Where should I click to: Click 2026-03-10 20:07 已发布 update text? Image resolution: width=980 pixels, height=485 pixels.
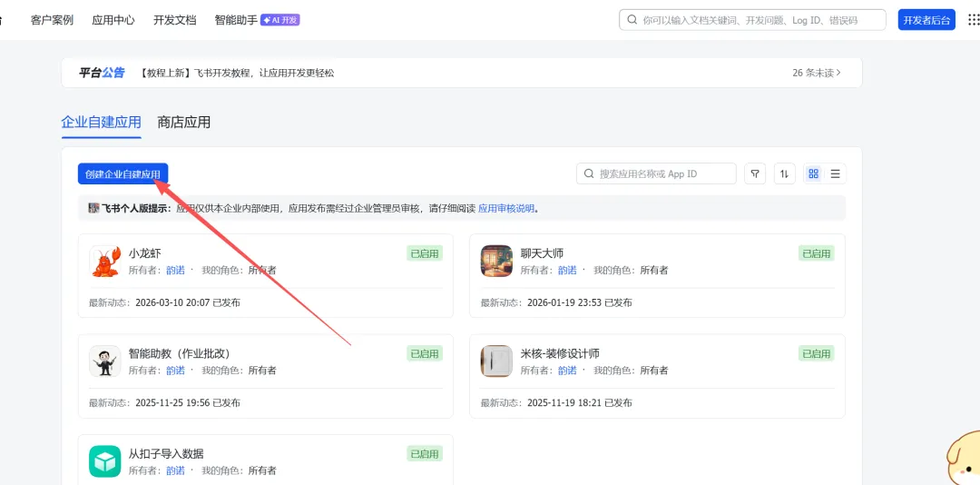click(188, 302)
